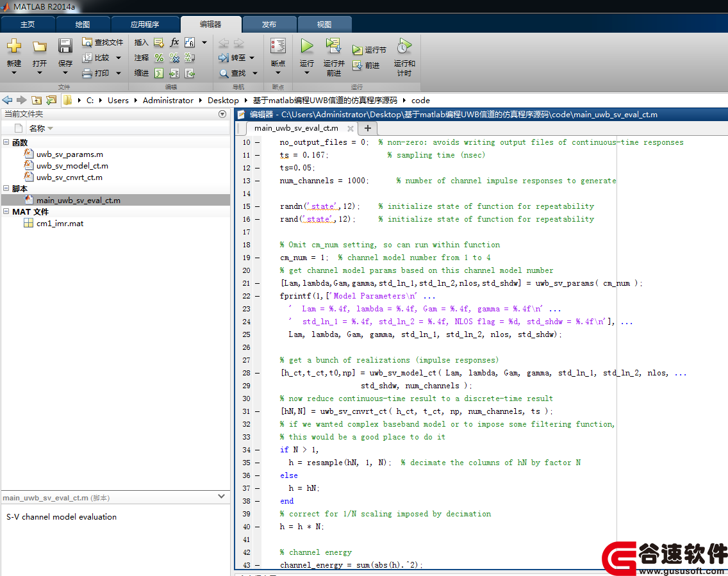
Task: Apply smart indent using the green page icon
Action: coord(159,73)
